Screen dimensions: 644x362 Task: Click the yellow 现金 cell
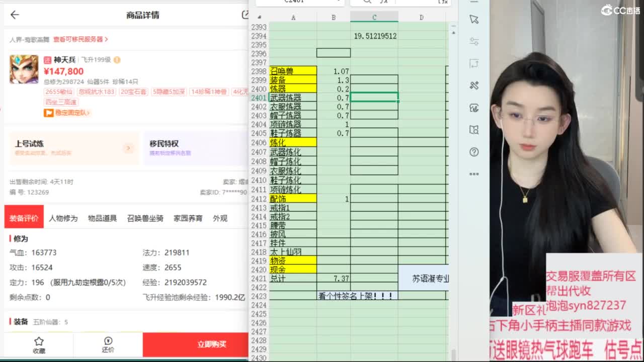[x=293, y=269]
